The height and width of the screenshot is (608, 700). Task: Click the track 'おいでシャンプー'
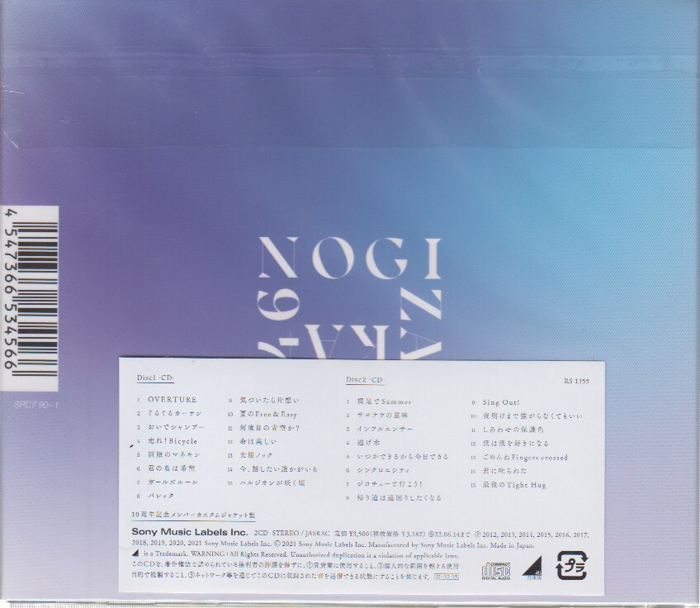coord(176,428)
